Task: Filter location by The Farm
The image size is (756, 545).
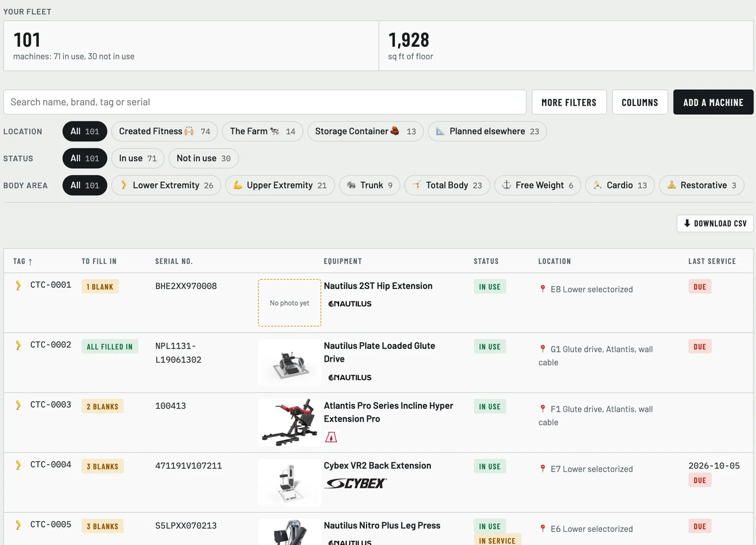Action: pyautogui.click(x=263, y=131)
